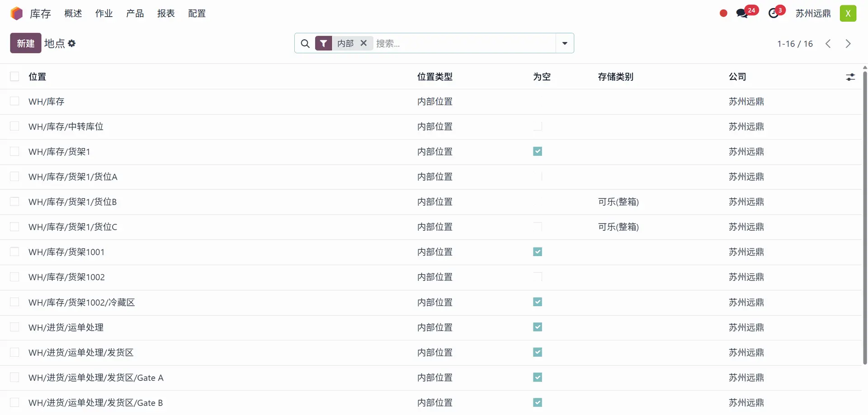
Task: Click the green user avatar X
Action: tap(848, 14)
